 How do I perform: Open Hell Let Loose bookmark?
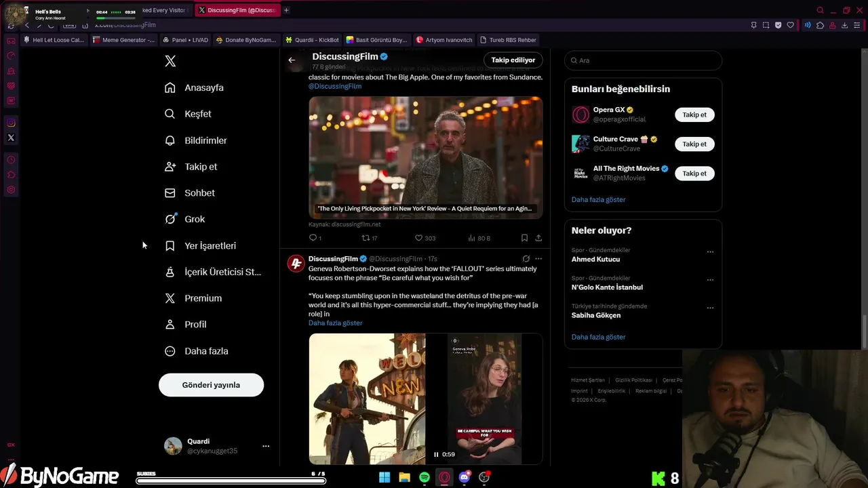point(54,40)
